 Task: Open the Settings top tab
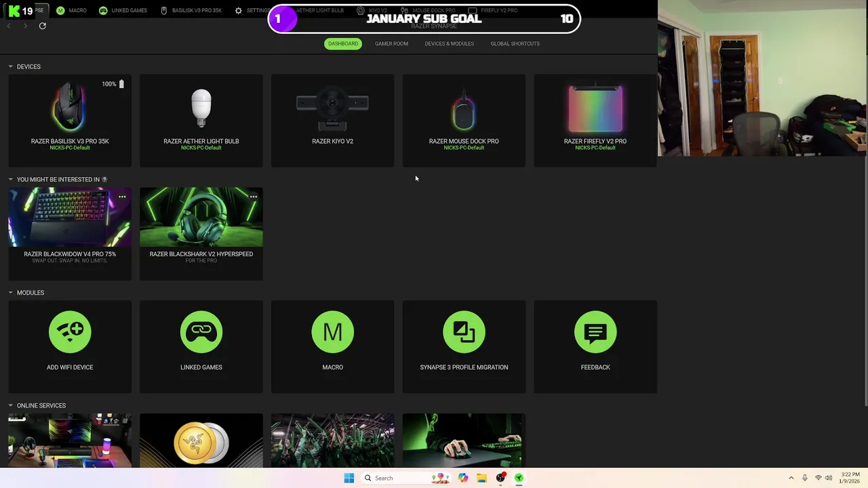point(252,11)
